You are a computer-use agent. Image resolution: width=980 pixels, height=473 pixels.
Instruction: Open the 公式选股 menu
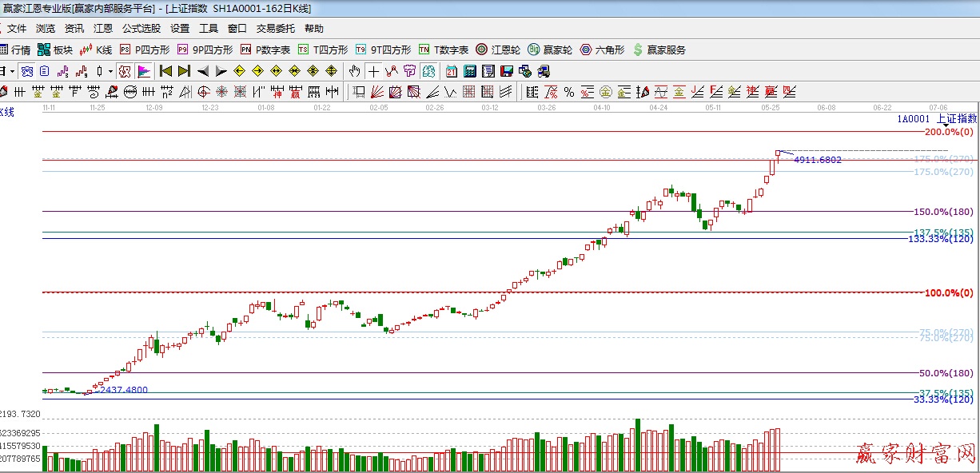tap(141, 29)
